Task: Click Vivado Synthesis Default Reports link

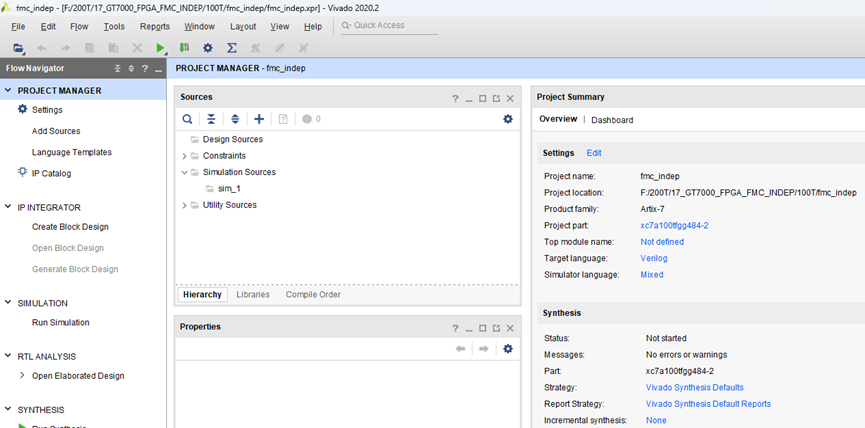Action: click(x=708, y=404)
